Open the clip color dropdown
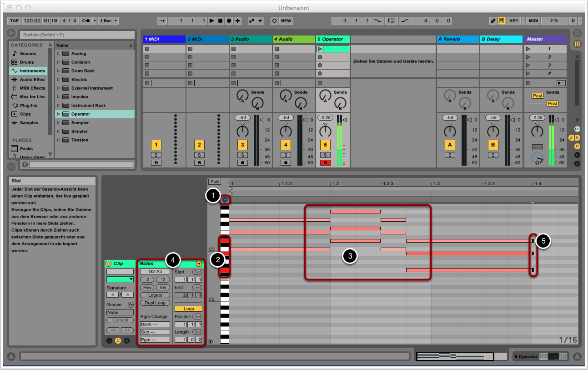The image size is (588, 370). coord(120,279)
